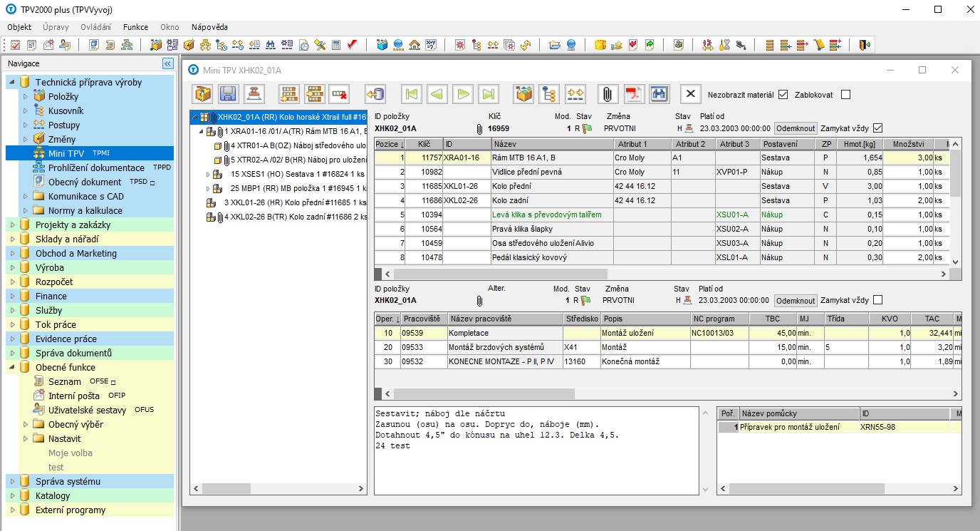Expand the Kusovník node in navigation
Image resolution: width=980 pixels, height=531 pixels.
click(26, 110)
